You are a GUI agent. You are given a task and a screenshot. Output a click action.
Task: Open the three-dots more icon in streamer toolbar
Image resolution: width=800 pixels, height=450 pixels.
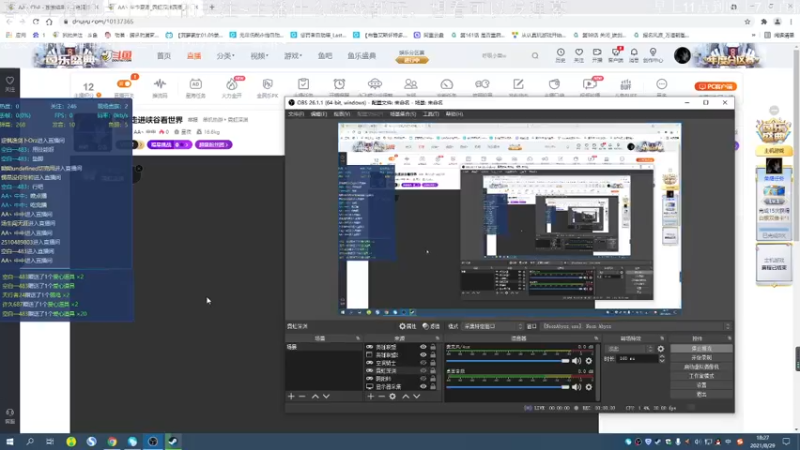(x=662, y=85)
